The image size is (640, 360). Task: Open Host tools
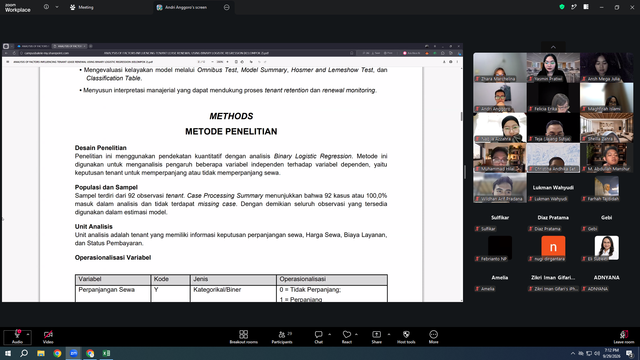(406, 337)
